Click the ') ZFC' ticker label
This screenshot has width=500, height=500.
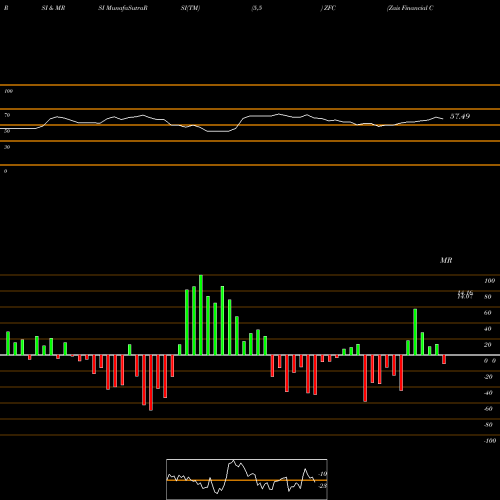[328, 8]
